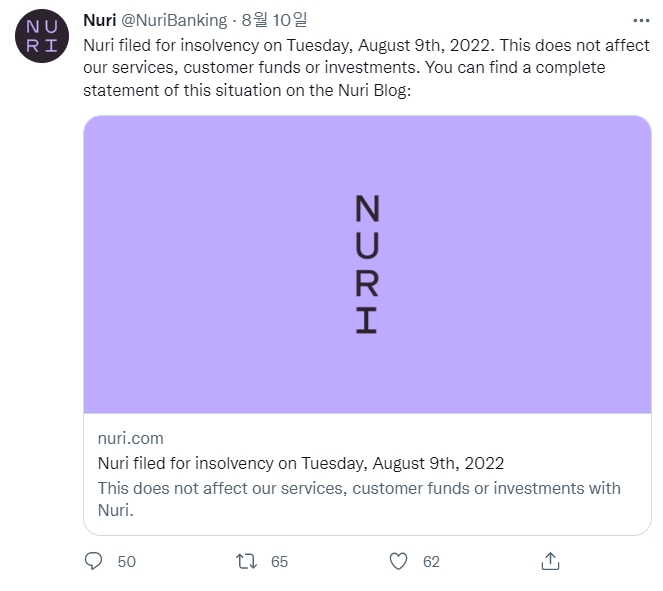Open the card headline about insolvency filing
Screen dimensions: 663x591
click(300, 463)
